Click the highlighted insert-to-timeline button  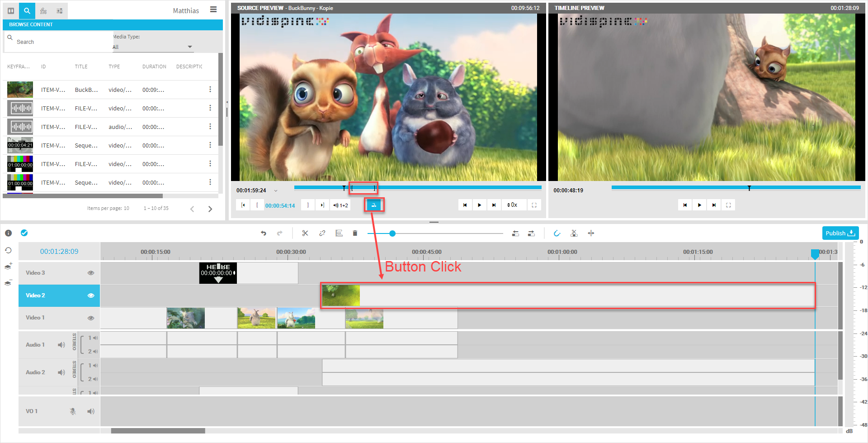click(374, 205)
